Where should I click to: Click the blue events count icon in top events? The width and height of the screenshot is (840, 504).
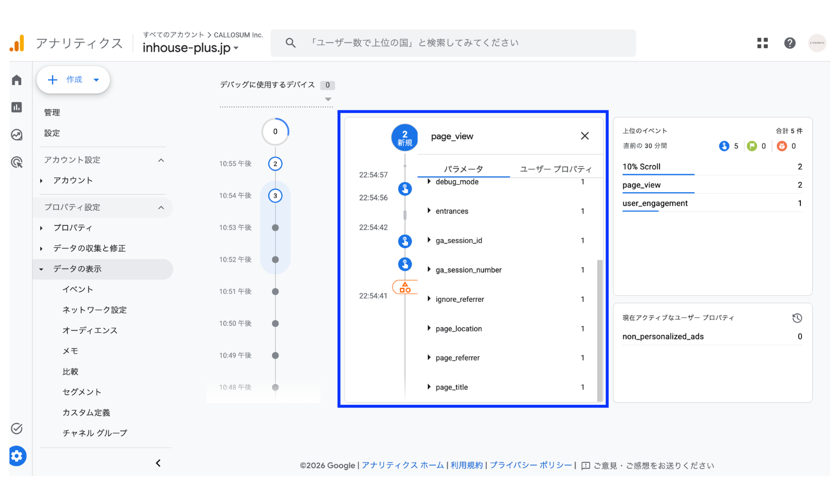[724, 146]
